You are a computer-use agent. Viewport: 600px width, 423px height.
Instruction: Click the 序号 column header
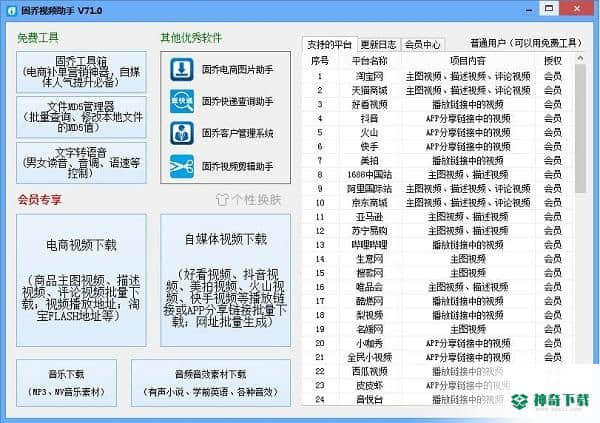320,61
